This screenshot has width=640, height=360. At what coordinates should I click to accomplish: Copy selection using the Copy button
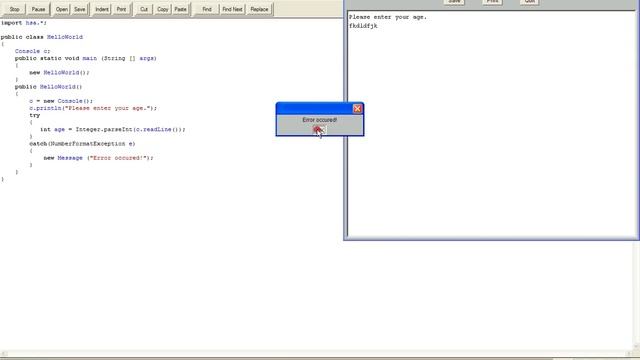[162, 9]
